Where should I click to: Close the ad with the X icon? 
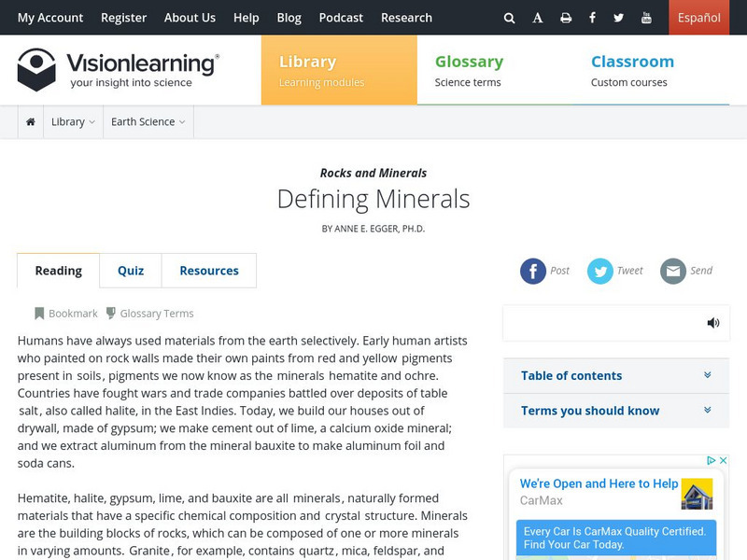pyautogui.click(x=723, y=460)
